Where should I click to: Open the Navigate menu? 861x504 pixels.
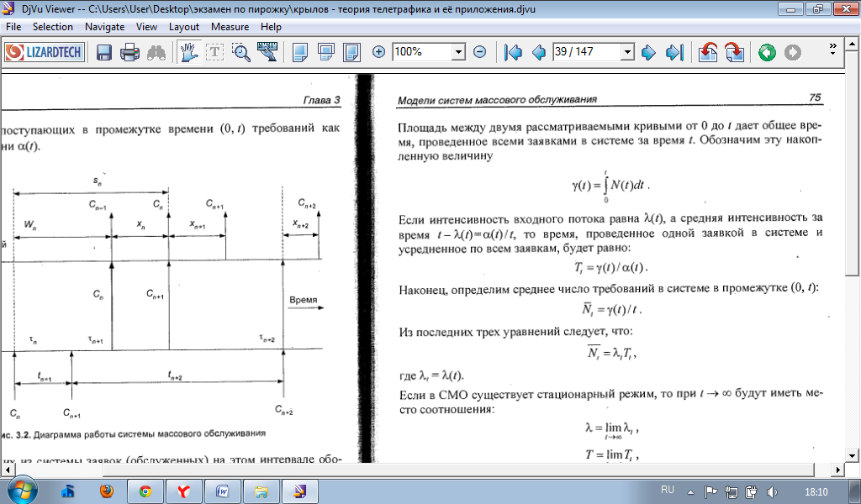(x=105, y=27)
